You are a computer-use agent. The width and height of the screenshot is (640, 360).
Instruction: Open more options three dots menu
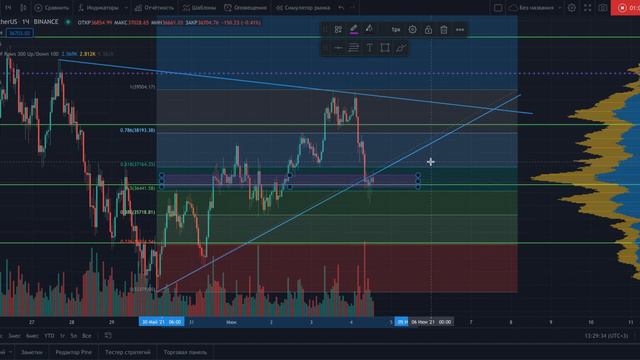coord(460,29)
